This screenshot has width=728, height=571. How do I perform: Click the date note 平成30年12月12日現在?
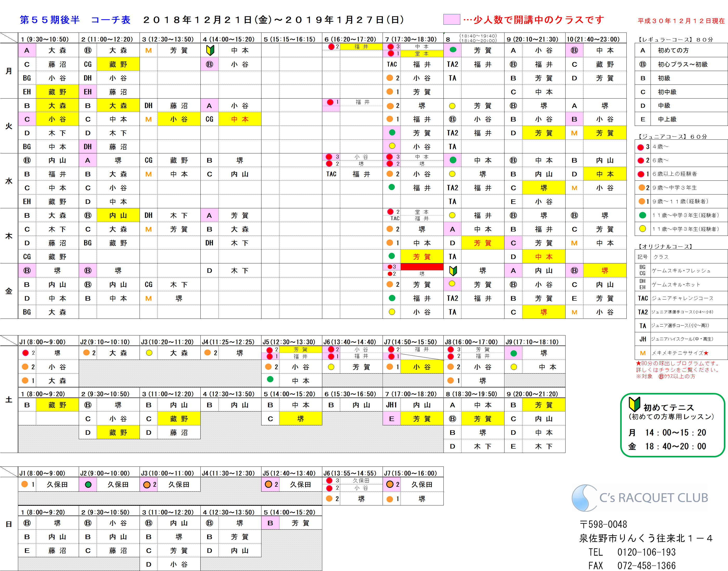click(x=681, y=21)
